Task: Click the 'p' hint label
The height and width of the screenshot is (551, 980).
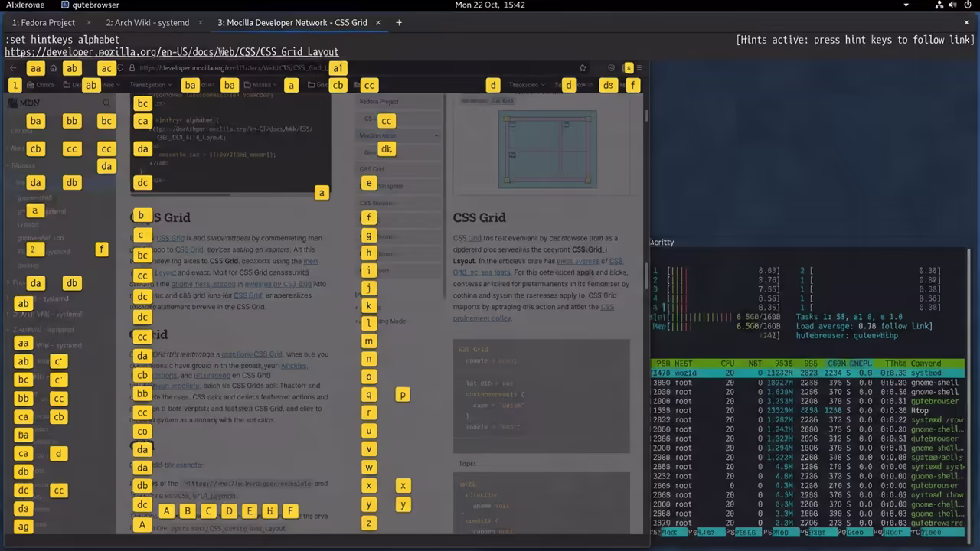Action: pyautogui.click(x=403, y=395)
